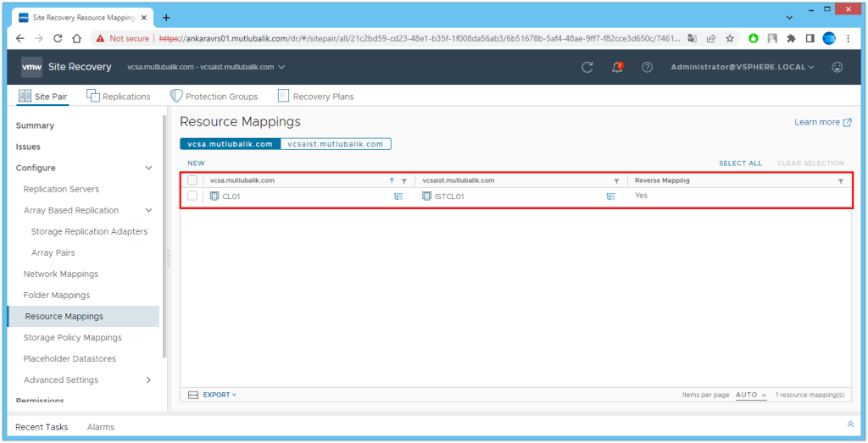
Task: Open the notifications bell with badge
Action: 617,67
